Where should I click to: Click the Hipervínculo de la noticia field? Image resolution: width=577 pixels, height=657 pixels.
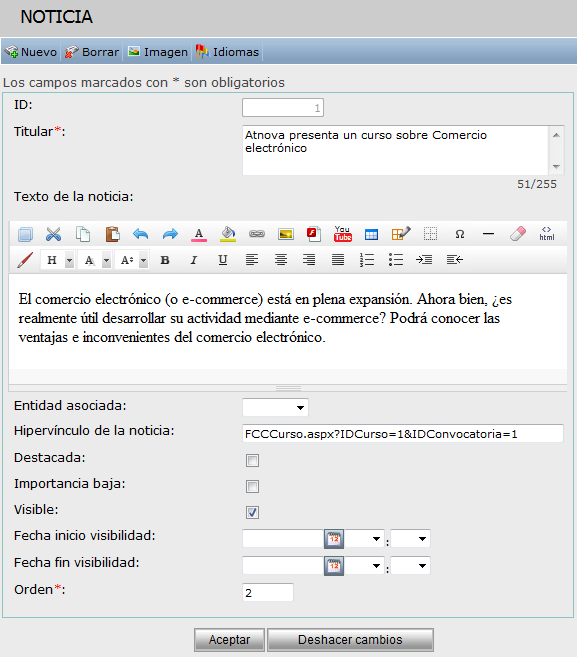(x=403, y=434)
